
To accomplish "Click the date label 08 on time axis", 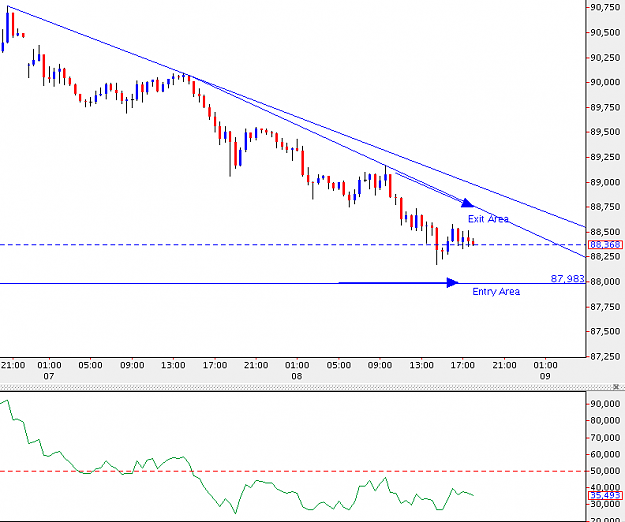I will pyautogui.click(x=297, y=376).
